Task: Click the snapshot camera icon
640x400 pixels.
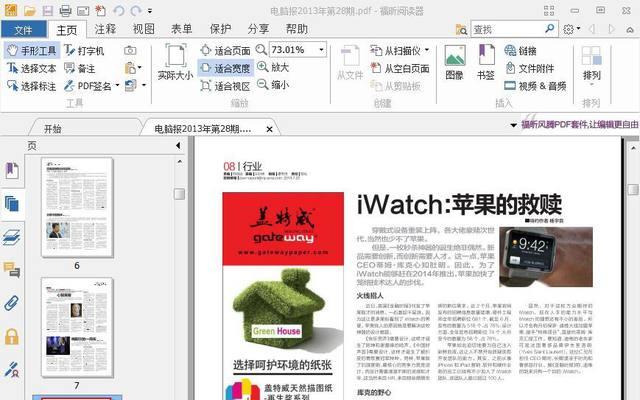Action: 130,50
